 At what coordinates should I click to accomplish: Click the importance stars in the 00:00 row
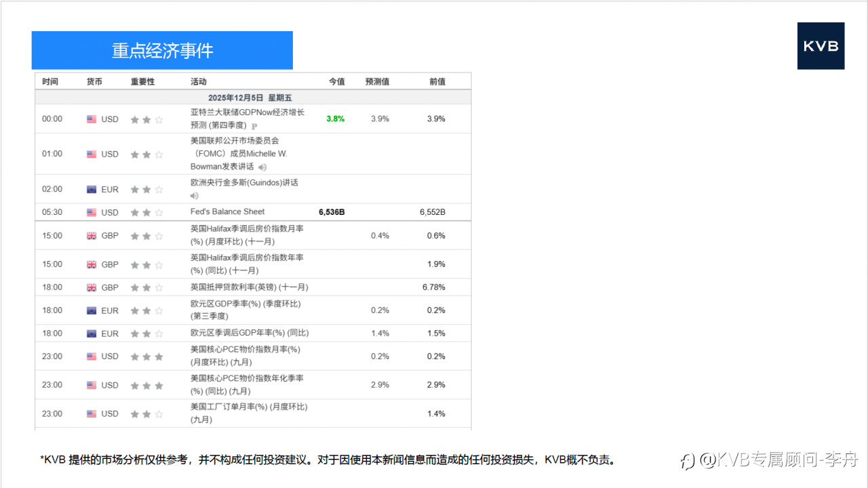click(x=146, y=119)
